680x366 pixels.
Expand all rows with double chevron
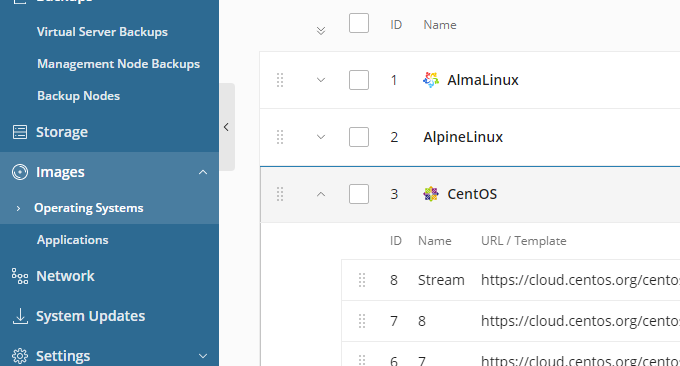click(321, 30)
